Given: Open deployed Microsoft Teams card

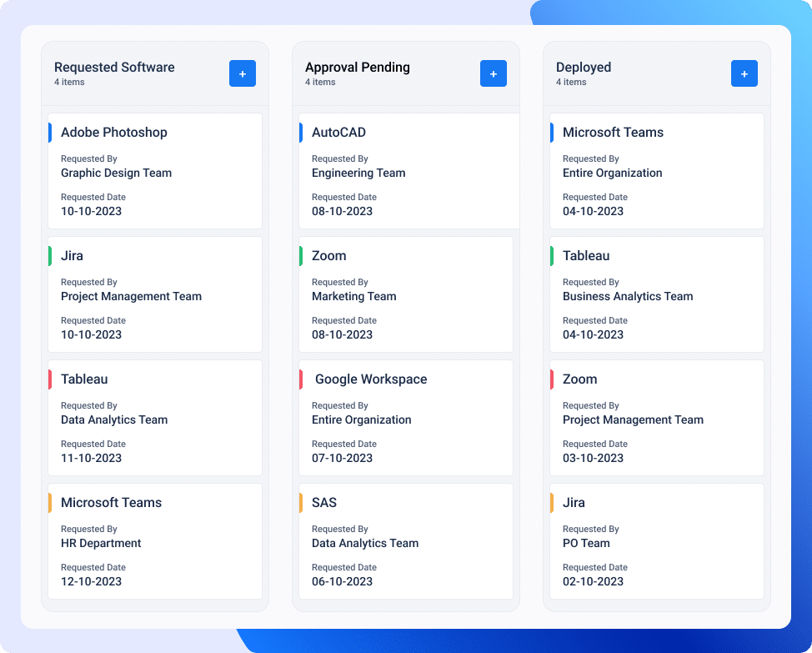Looking at the screenshot, I should (x=657, y=171).
